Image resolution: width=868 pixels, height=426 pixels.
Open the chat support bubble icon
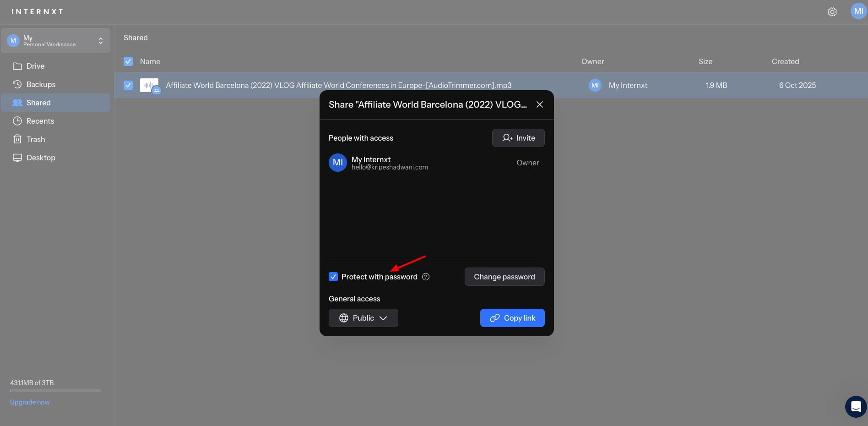pyautogui.click(x=856, y=406)
